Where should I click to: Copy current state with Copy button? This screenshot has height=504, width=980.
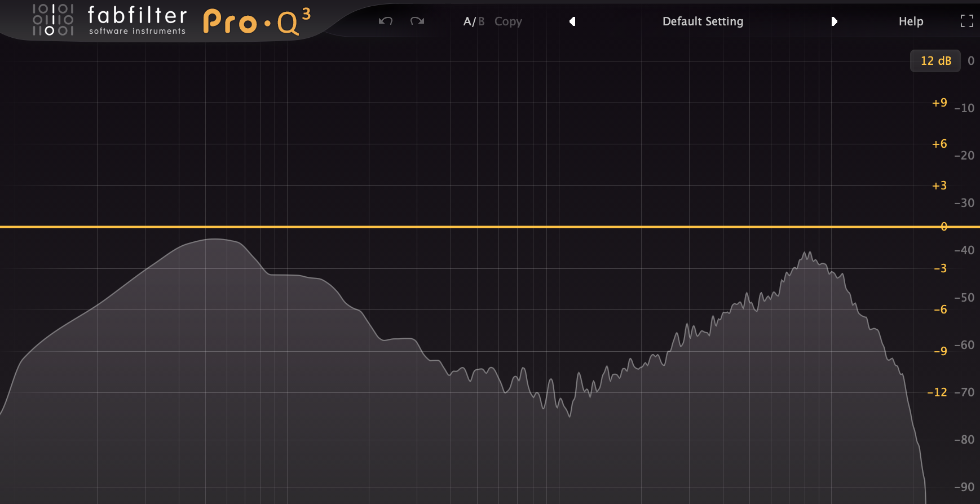[x=508, y=21]
